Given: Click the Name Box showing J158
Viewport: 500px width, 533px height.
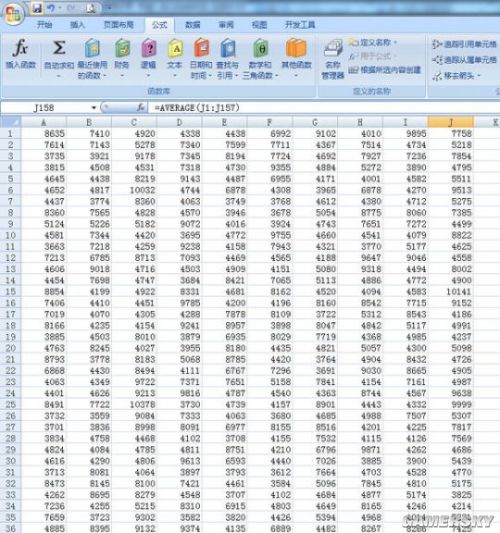Looking at the screenshot, I should pos(45,108).
